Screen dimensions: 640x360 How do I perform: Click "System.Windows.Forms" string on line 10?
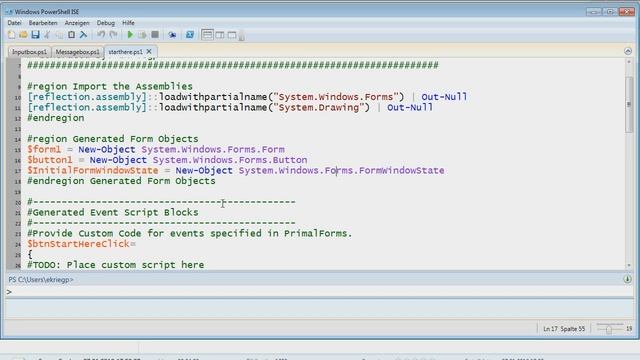(x=336, y=97)
